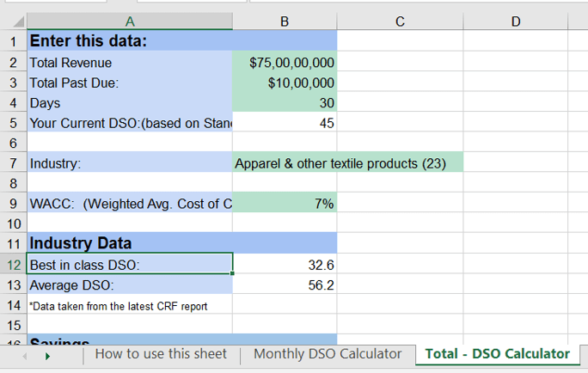Select column B header

[285, 21]
